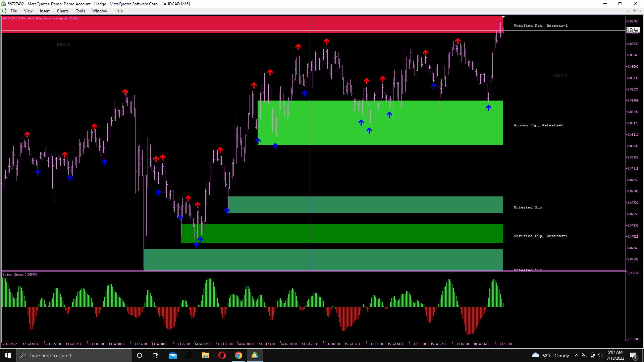Screen dimensions: 644x362
Task: Click the MetaTrader chart icon beside File
Action: point(4,11)
